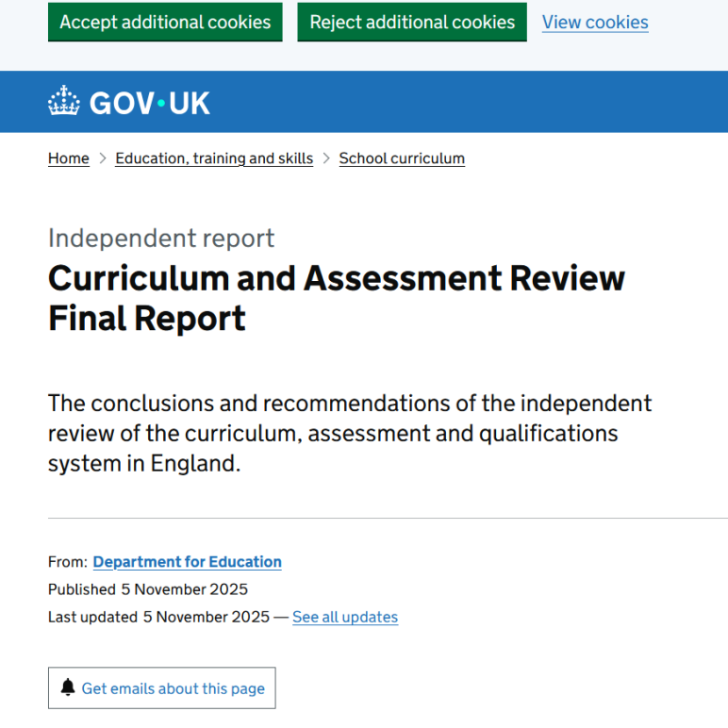Click the Curriculum and Assessment Review title heading
728x728 pixels.
click(336, 298)
